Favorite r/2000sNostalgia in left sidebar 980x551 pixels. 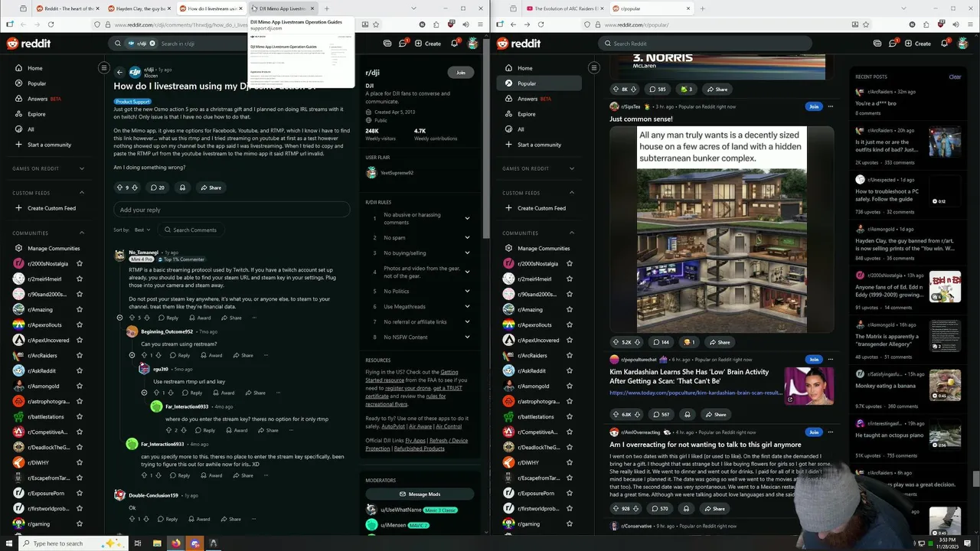coord(80,264)
